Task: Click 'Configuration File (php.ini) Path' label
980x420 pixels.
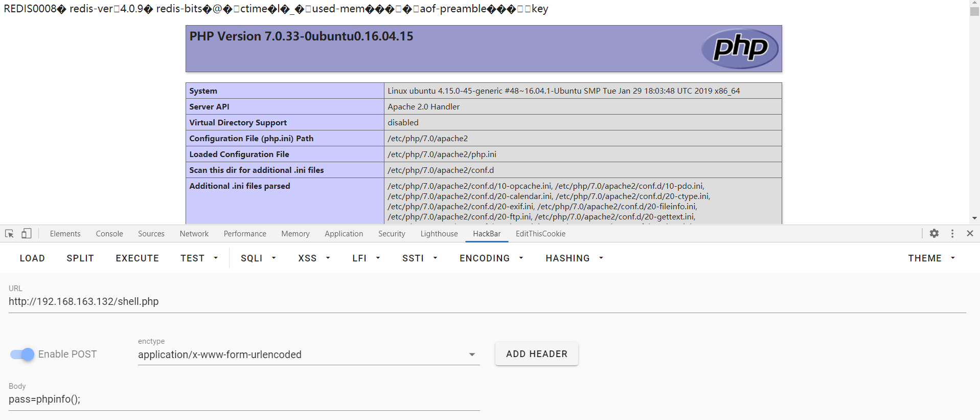Action: click(252, 138)
